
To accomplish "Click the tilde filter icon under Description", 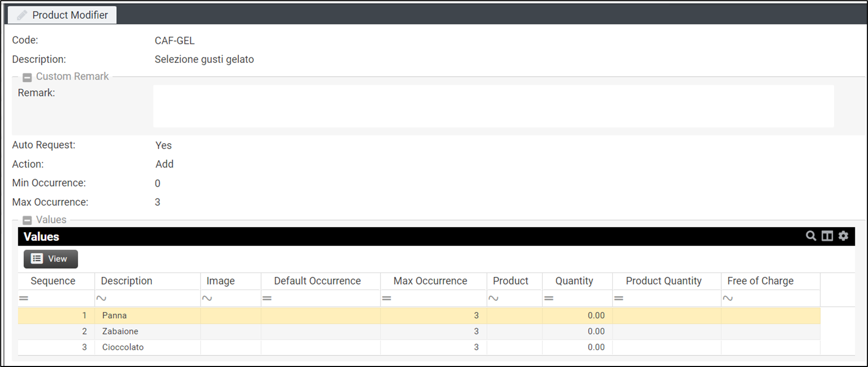I will coord(101,298).
